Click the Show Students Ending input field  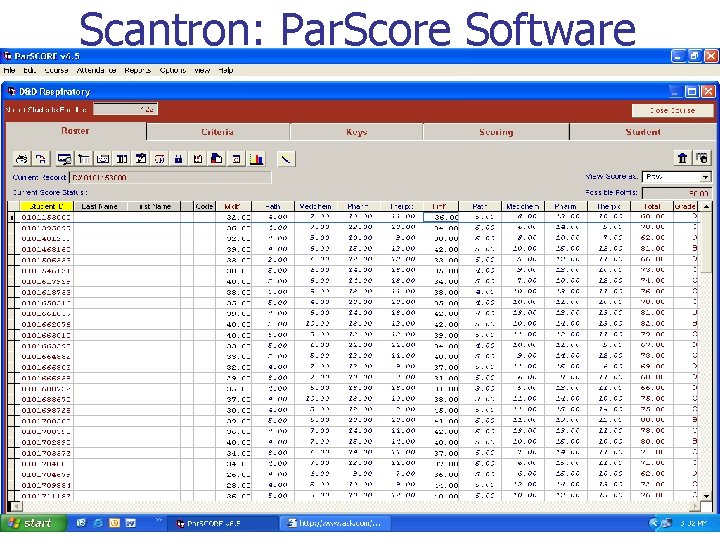125,109
